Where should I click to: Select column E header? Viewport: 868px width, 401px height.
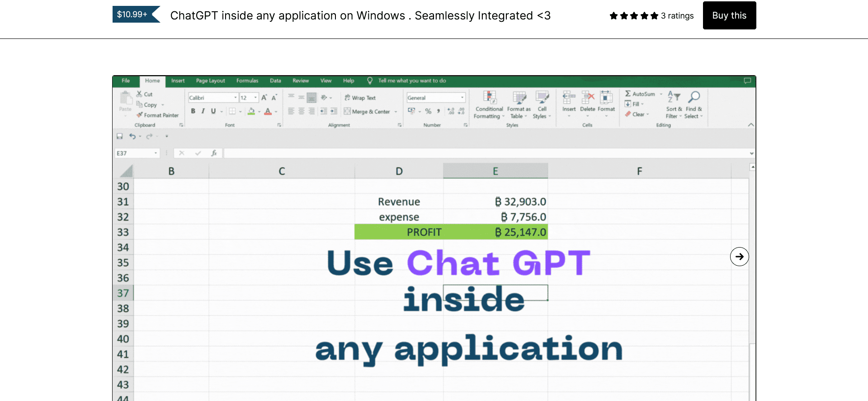click(x=495, y=171)
